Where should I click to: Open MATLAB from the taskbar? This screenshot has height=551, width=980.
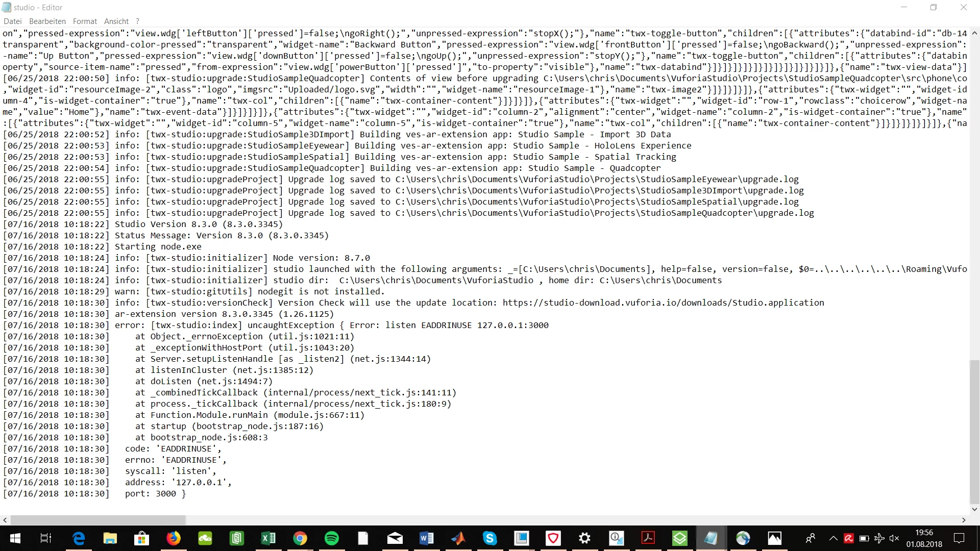tap(458, 538)
